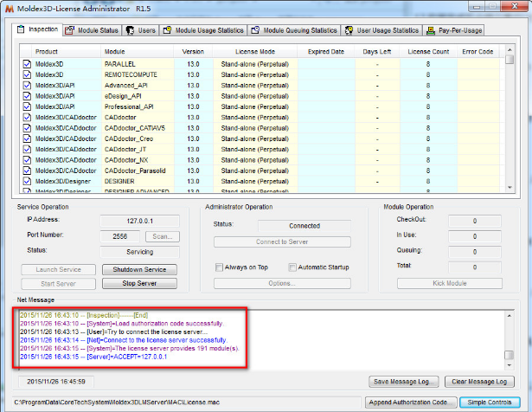Toggle the eDesign_API row checkbox
Viewport: 532px width, 412px height.
click(27, 96)
